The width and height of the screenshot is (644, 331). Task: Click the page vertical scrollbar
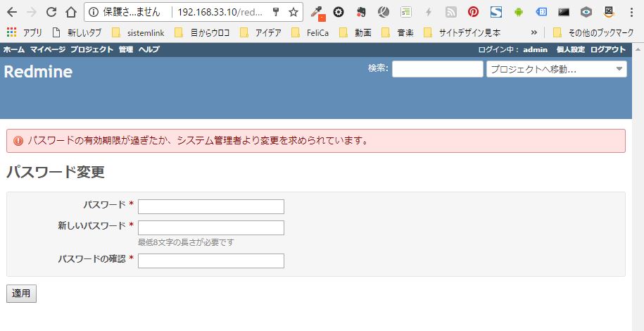coord(638,187)
